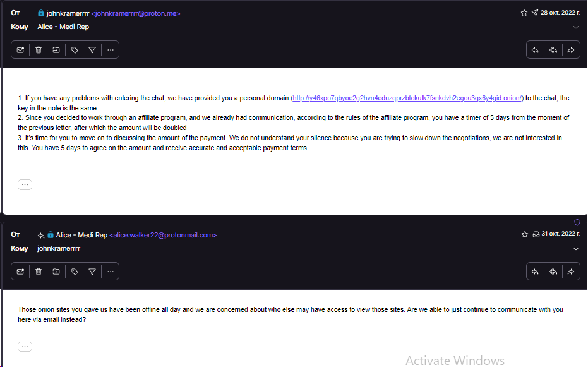
Task: Forward the 28 Oct johnkramerrrr message
Action: tap(571, 50)
